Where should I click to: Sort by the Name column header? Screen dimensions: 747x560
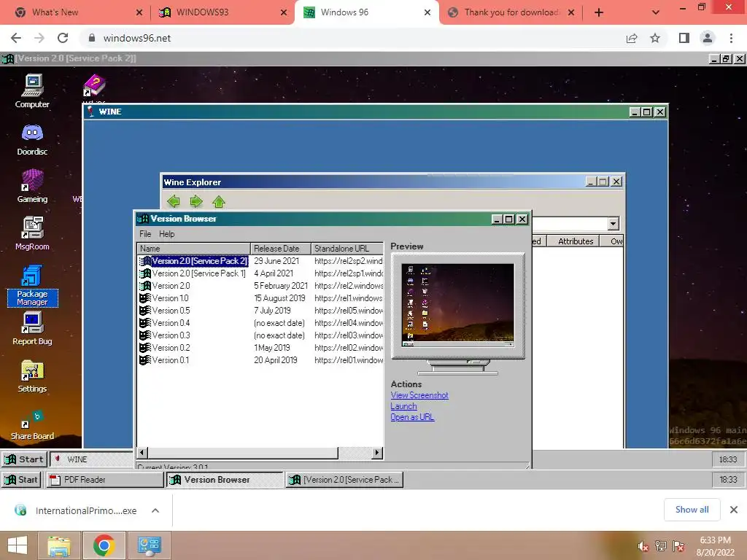coord(194,249)
